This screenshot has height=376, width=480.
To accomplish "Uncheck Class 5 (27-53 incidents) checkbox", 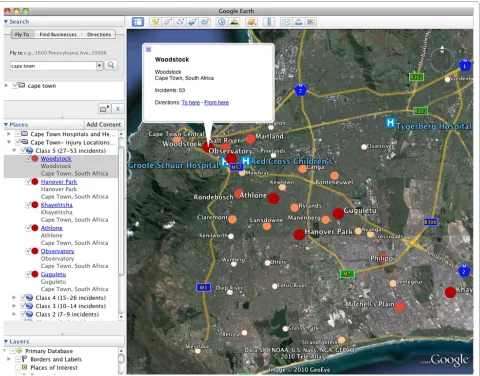I will coord(23,151).
